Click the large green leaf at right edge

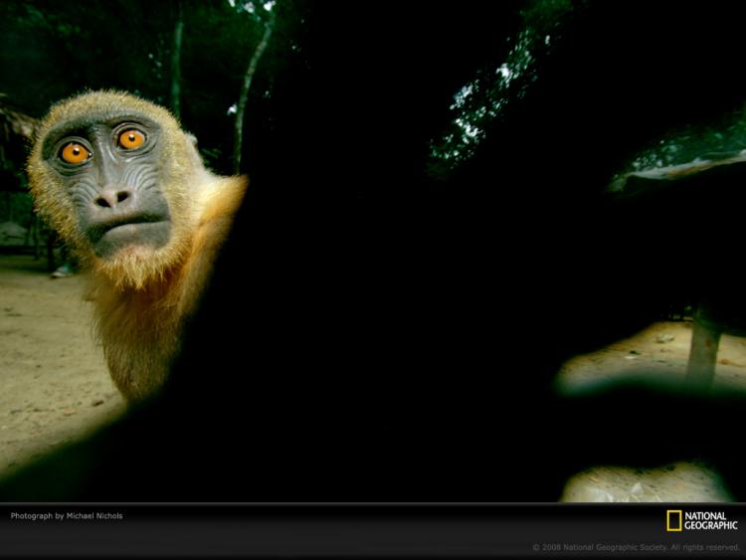click(680, 159)
